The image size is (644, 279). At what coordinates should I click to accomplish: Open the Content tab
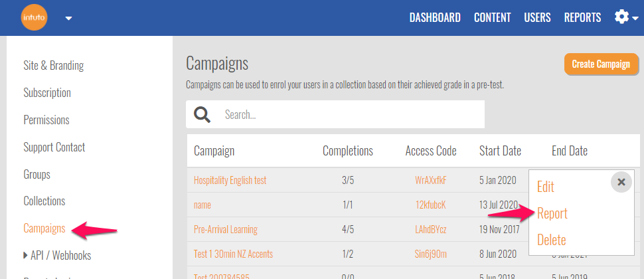[x=492, y=18]
